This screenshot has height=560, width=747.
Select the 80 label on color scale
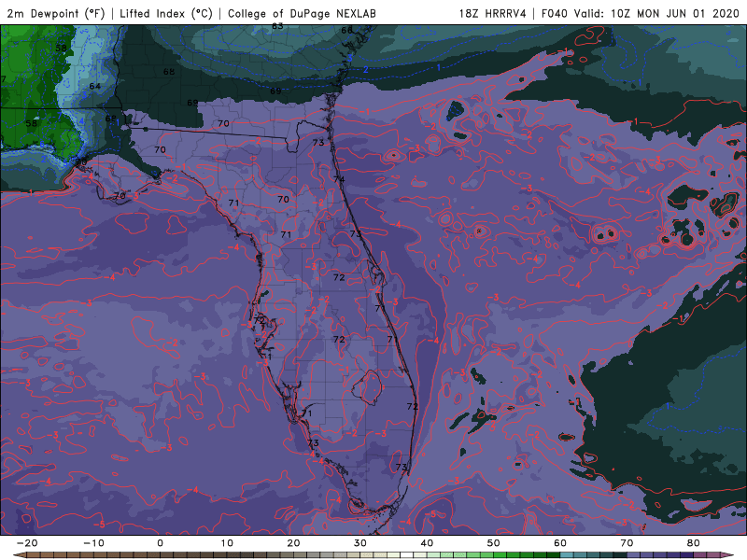pos(694,543)
